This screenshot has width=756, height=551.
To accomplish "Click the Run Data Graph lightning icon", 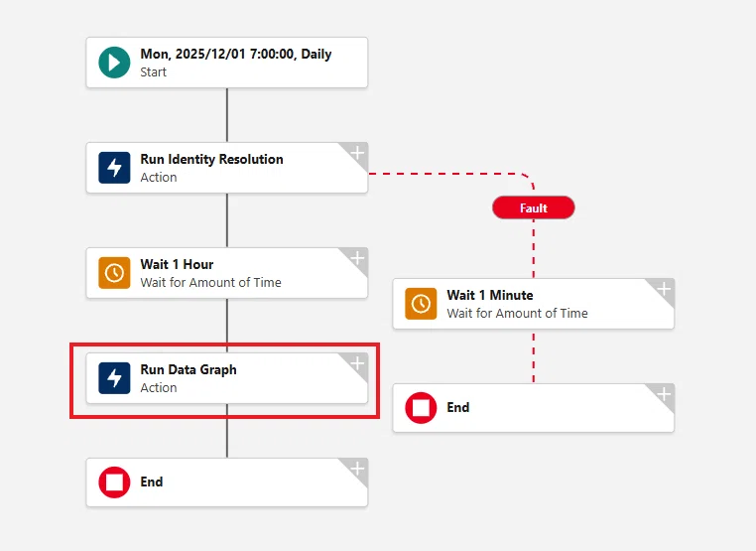I will click(x=114, y=378).
